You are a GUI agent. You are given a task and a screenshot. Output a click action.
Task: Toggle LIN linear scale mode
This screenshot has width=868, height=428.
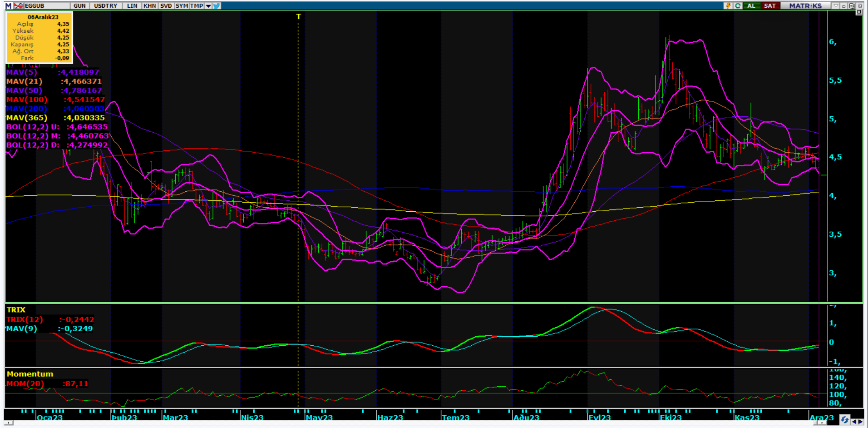[132, 5]
